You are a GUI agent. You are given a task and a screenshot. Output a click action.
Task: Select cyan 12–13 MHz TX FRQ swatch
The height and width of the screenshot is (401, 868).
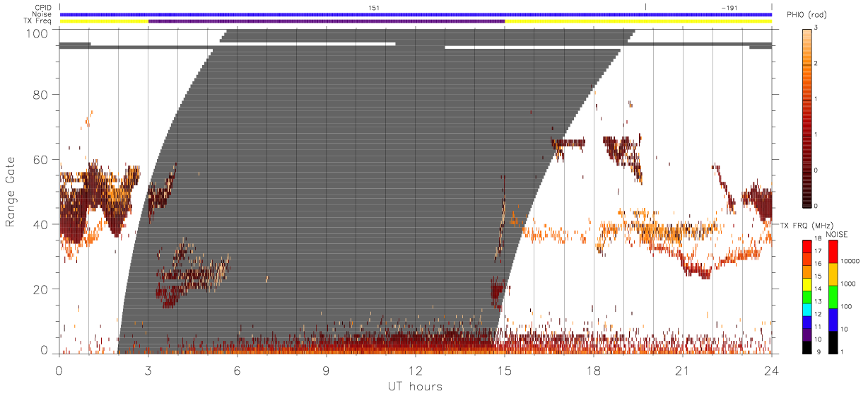pyautogui.click(x=807, y=309)
